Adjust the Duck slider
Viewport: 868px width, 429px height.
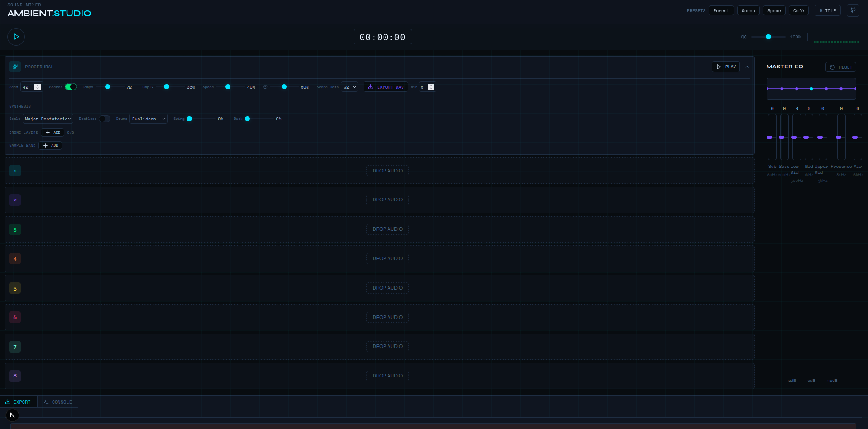pyautogui.click(x=259, y=119)
